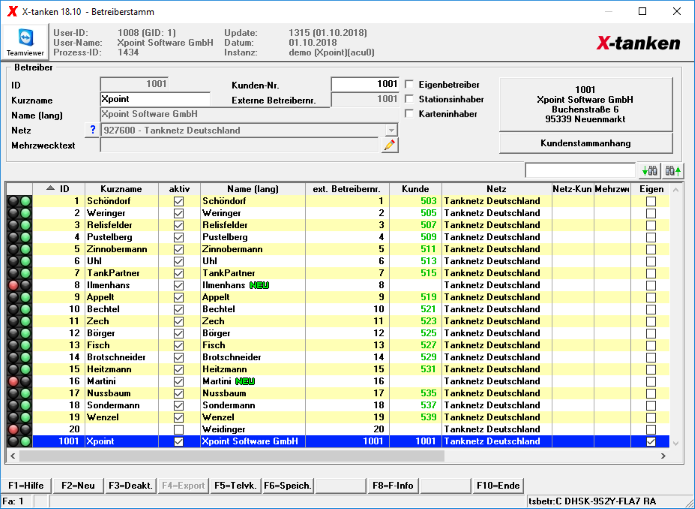695x509 pixels.
Task: Toggle aktiv checkbox in Xpoint row
Action: click(179, 442)
